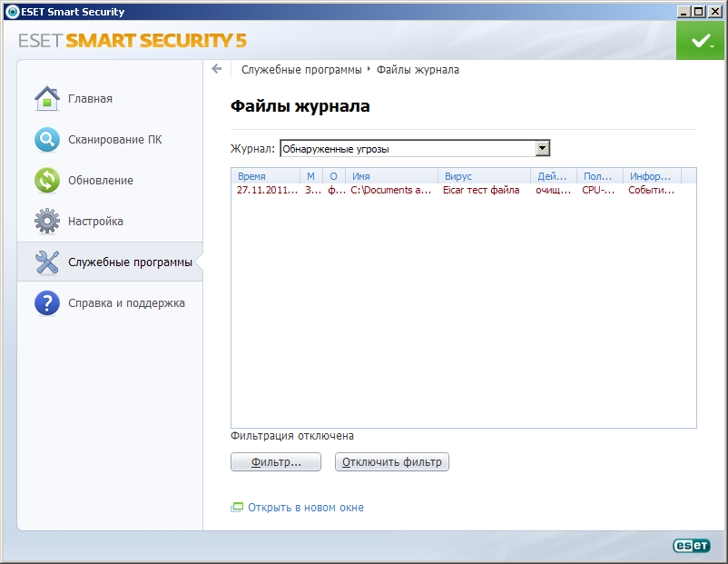
Task: Click the Справка и поддержка question icon
Action: (46, 303)
